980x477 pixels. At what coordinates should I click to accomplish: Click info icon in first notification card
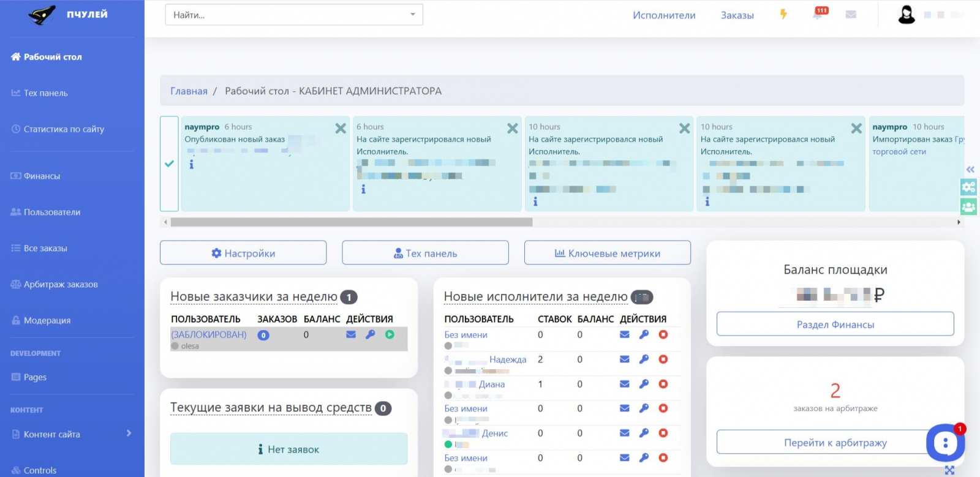click(x=191, y=164)
